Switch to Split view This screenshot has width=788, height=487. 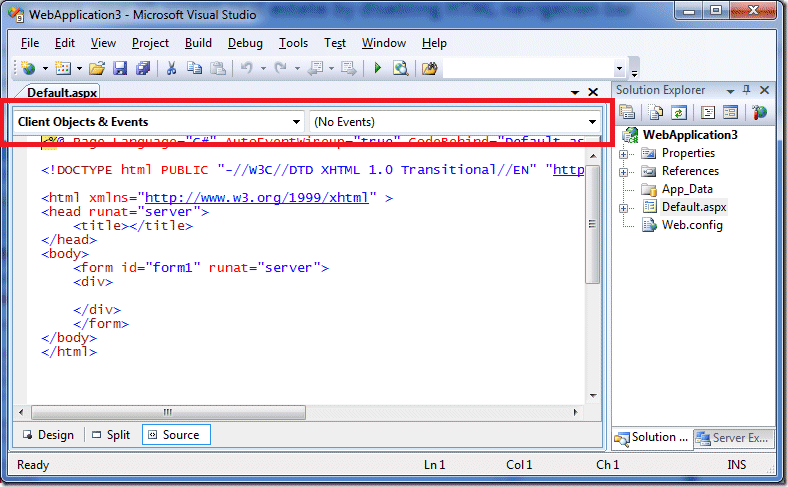pos(112,435)
